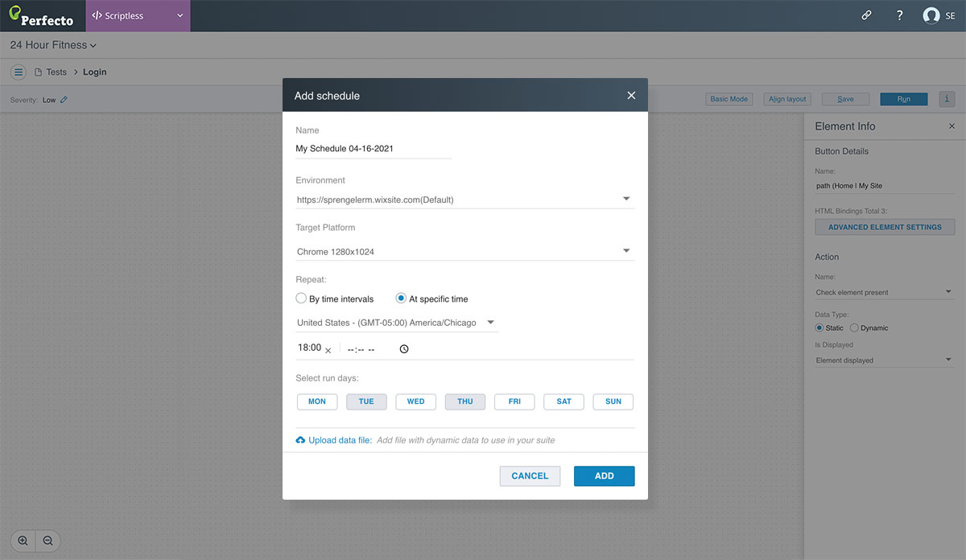Click the Save button
Image resolution: width=966 pixels, height=560 pixels.
pyautogui.click(x=845, y=99)
